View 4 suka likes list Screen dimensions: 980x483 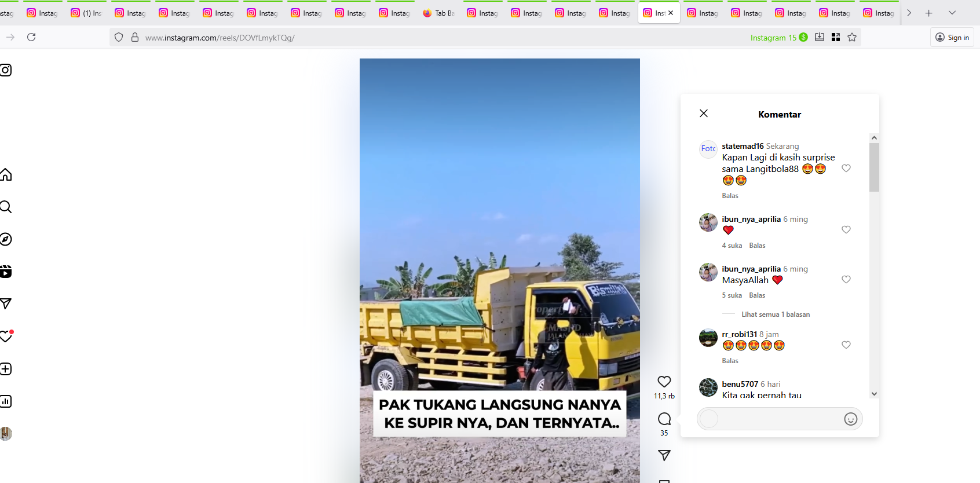pyautogui.click(x=732, y=246)
